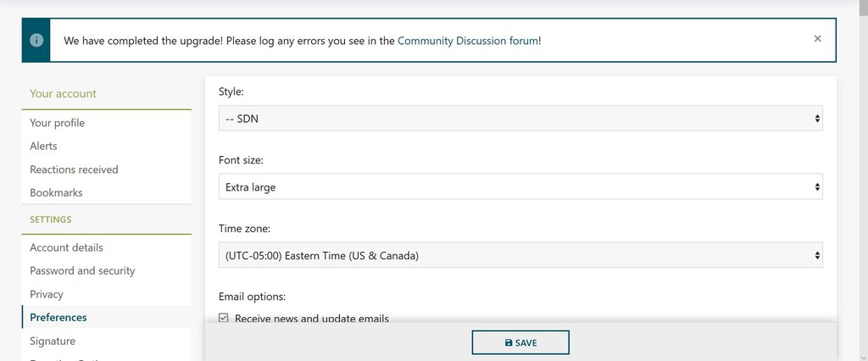Open the Signature settings page
868x361 pixels.
53,341
